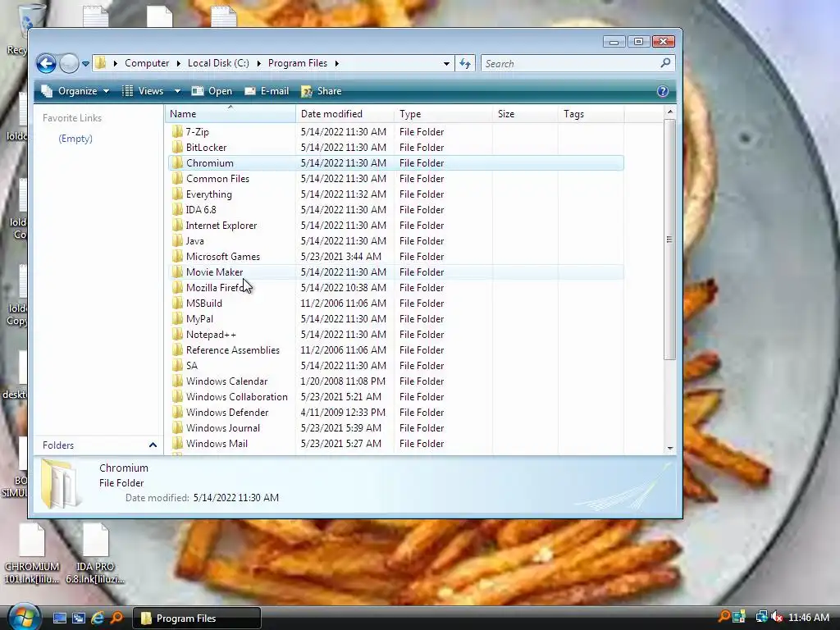
Task: Click the Windows Collaboration folder name
Action: pyautogui.click(x=237, y=396)
